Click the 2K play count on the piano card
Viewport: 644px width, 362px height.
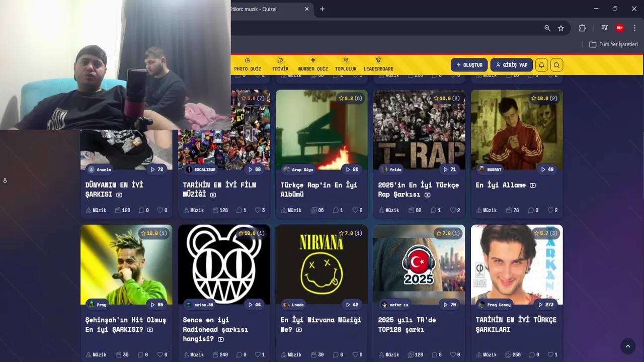coord(352,169)
